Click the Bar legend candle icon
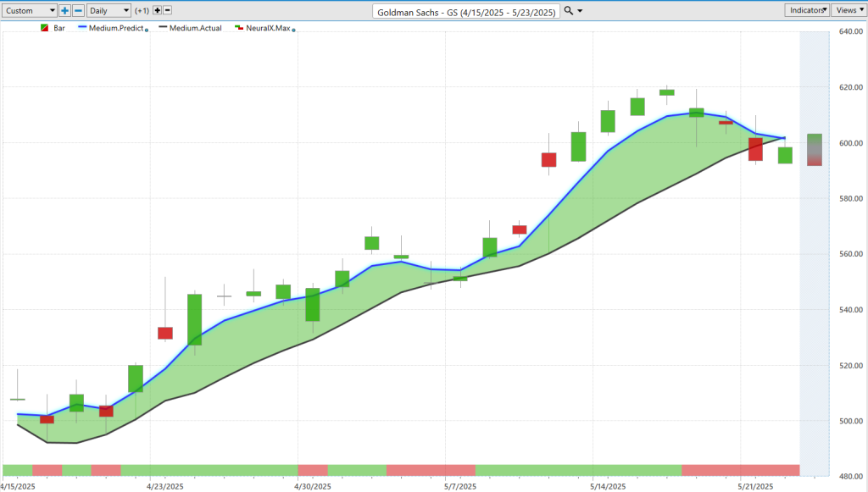Viewport: 868px width, 492px height. pos(44,28)
